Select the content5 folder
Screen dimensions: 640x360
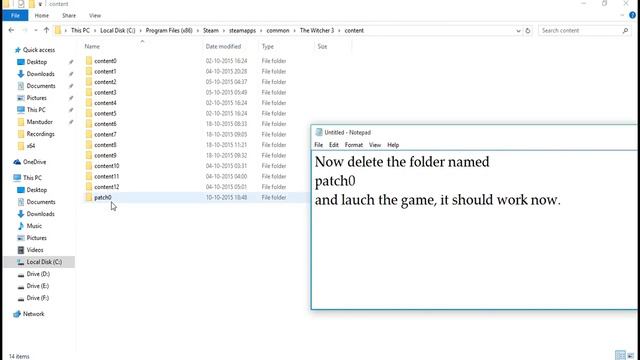pyautogui.click(x=105, y=113)
